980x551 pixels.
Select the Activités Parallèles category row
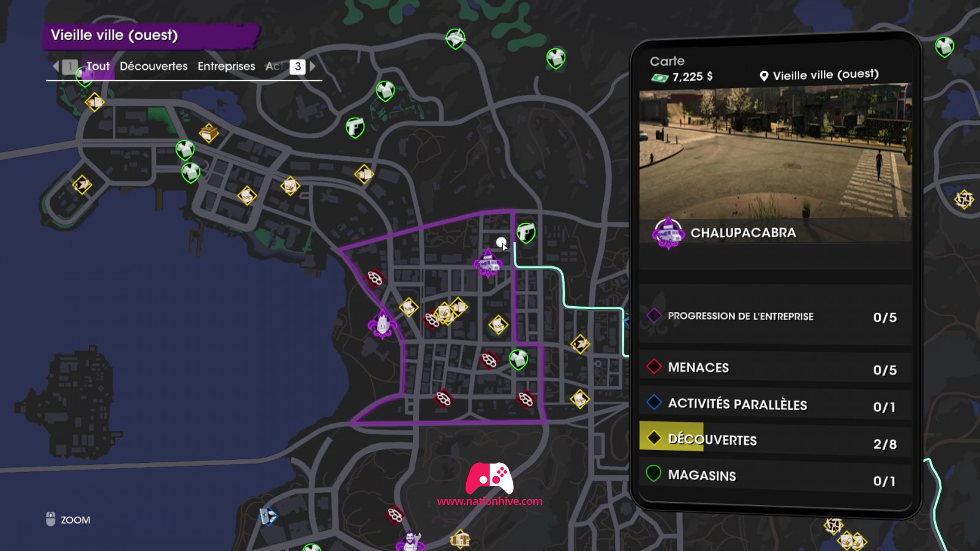pos(775,404)
